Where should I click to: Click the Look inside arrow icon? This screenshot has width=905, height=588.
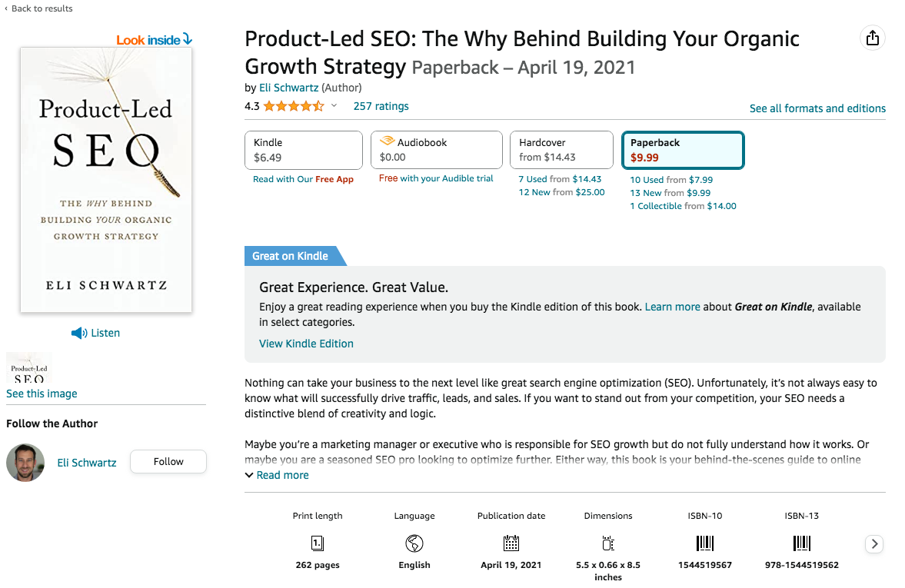click(187, 39)
